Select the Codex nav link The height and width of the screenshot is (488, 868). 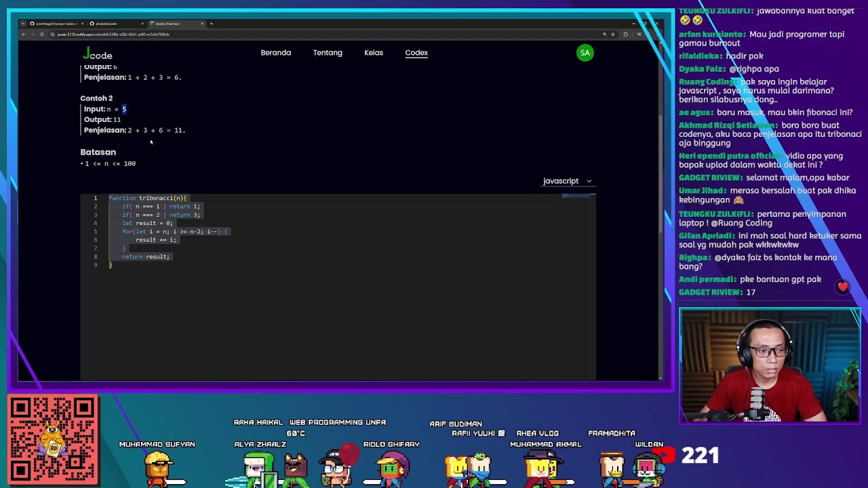(416, 52)
